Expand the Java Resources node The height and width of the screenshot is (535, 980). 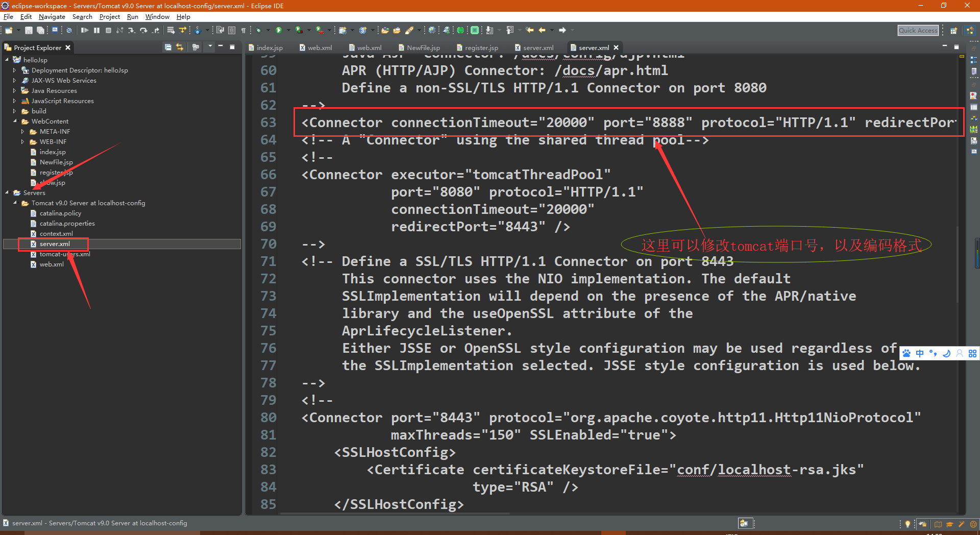pyautogui.click(x=14, y=90)
